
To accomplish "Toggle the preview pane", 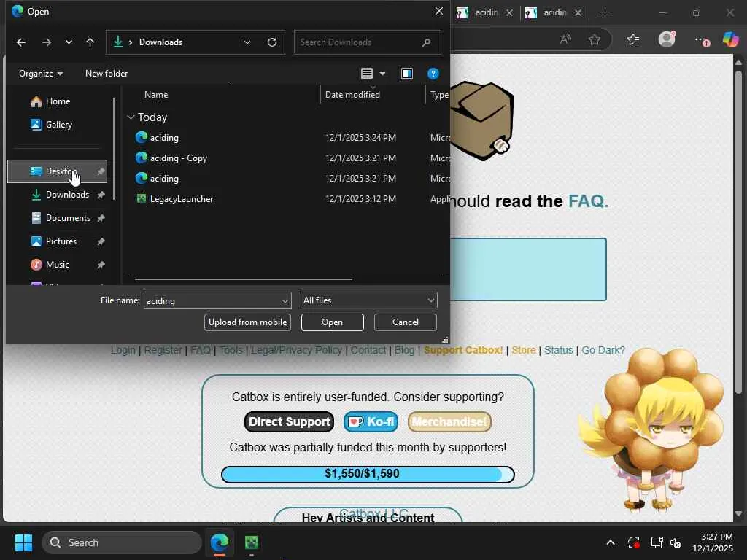I will tap(407, 74).
